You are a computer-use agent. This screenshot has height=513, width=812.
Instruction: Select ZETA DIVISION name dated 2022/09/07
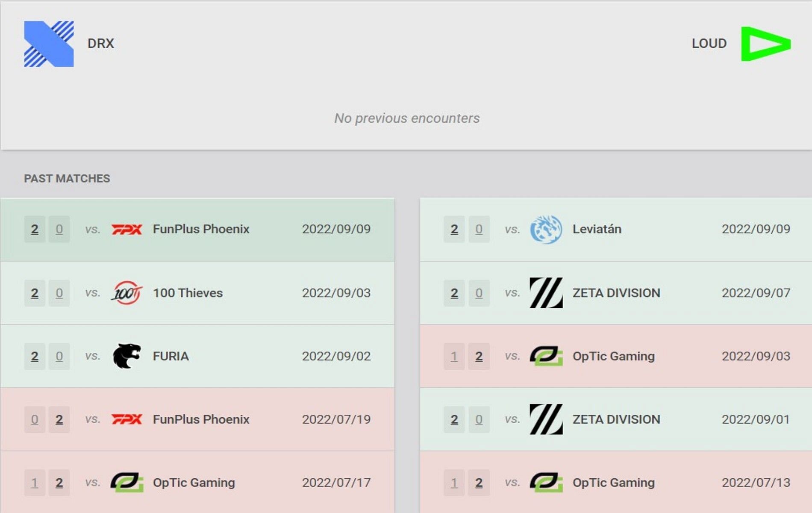[616, 293]
